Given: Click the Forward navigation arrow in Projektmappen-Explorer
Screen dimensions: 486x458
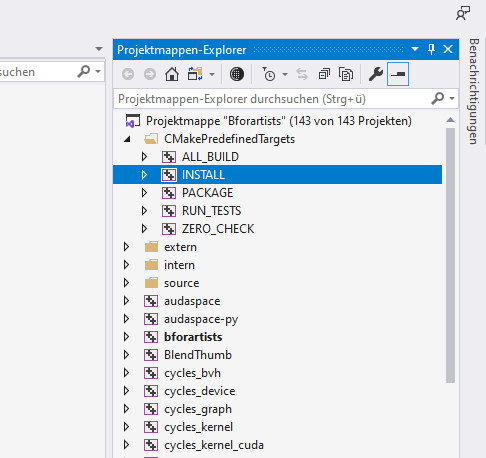Looking at the screenshot, I should [x=150, y=74].
